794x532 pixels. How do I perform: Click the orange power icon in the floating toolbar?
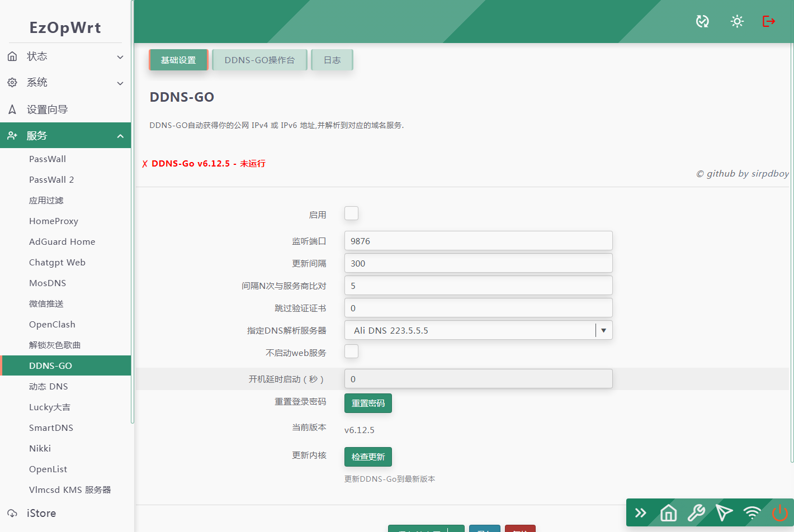pos(779,512)
